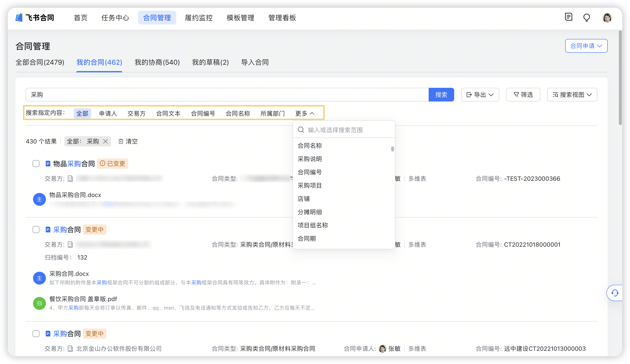
Task: Open the 筛选 filter button
Action: pyautogui.click(x=523, y=95)
